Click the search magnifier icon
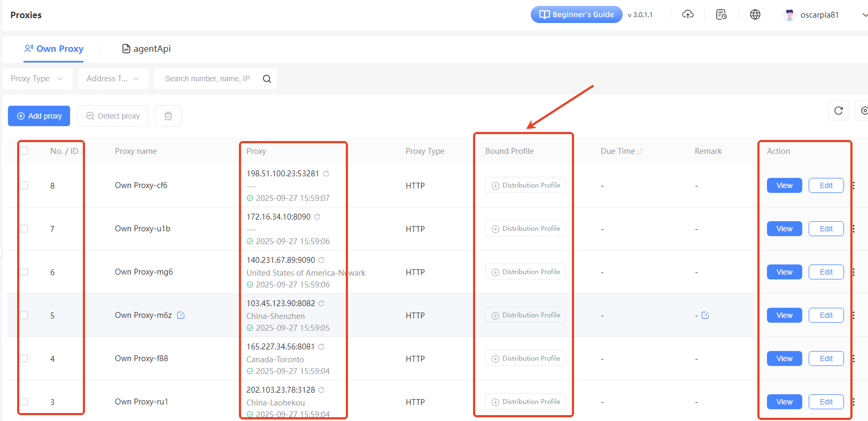 pyautogui.click(x=267, y=79)
